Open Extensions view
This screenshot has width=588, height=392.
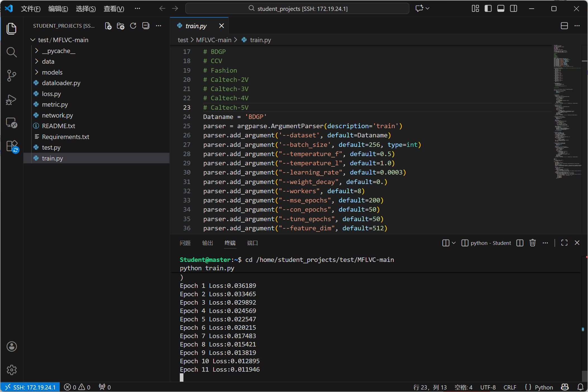point(11,146)
